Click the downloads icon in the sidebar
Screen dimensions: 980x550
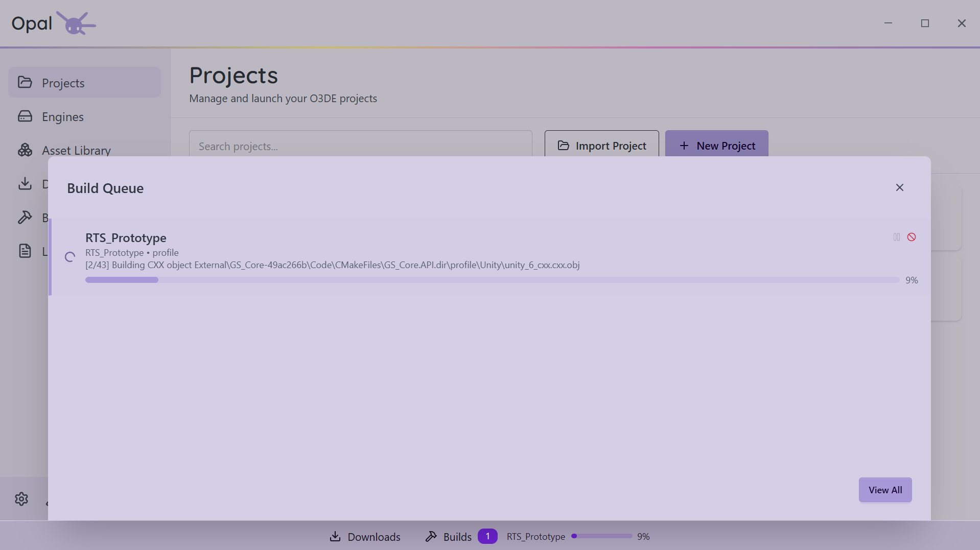(25, 184)
